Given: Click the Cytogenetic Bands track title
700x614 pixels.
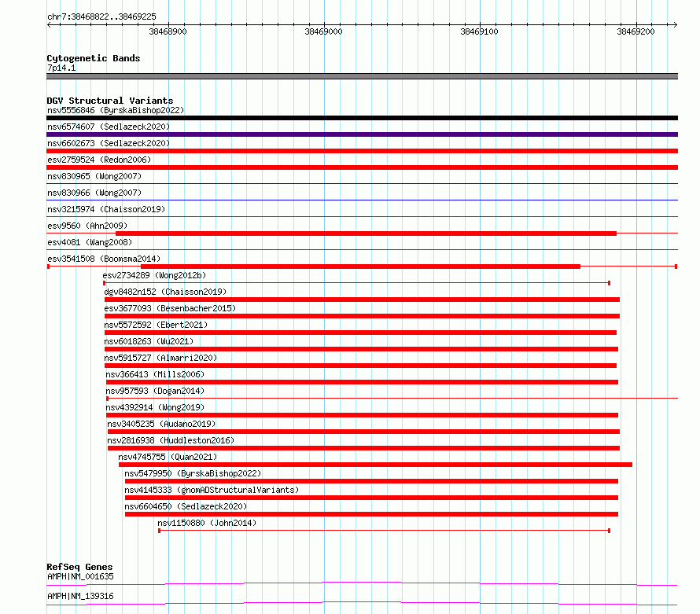Looking at the screenshot, I should click(x=94, y=58).
